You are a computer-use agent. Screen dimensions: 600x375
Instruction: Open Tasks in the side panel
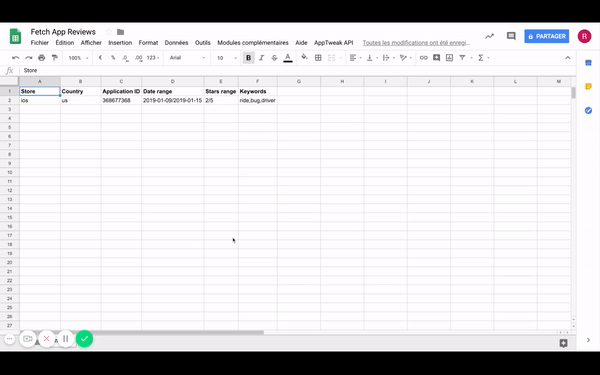[589, 111]
